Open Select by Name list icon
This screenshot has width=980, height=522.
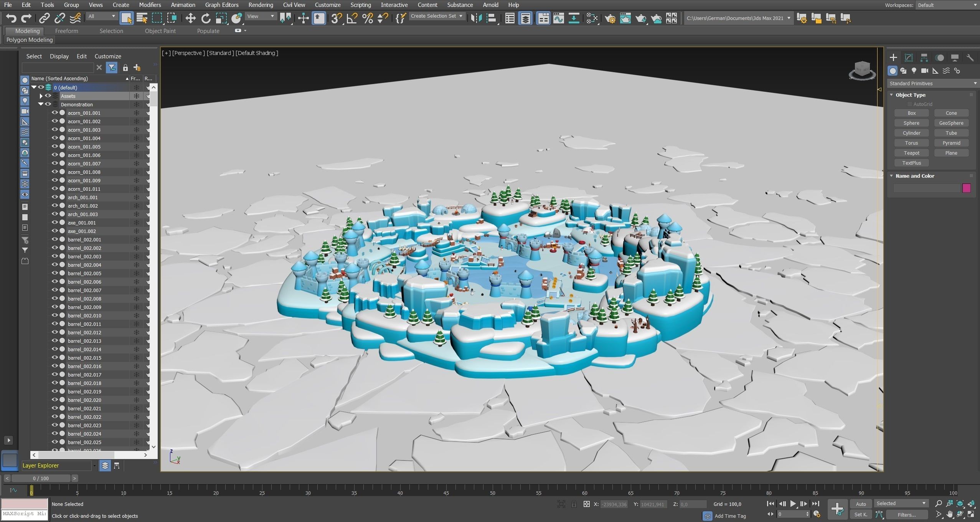pyautogui.click(x=142, y=18)
